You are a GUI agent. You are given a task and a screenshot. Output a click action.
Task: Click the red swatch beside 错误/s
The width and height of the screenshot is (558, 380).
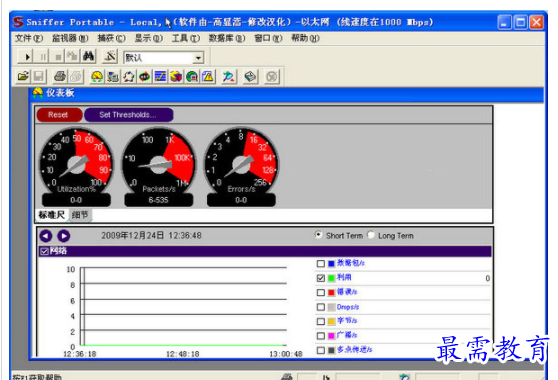click(x=331, y=292)
